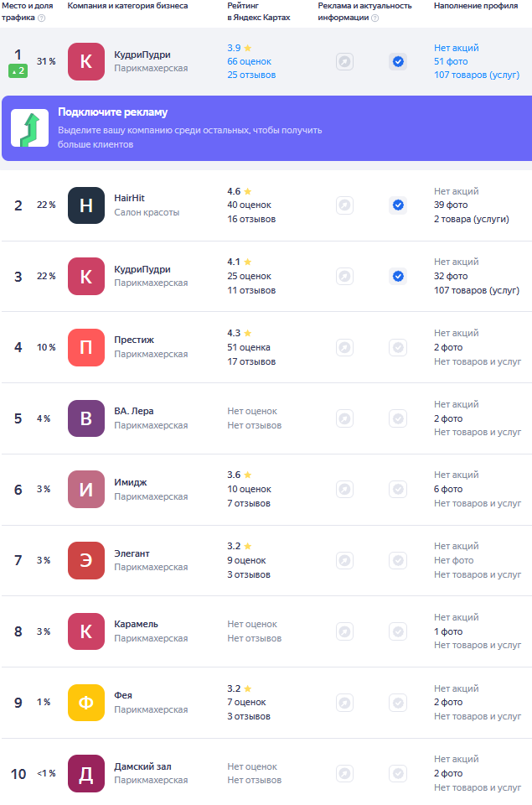Select the Престиж company name
Screen dimensions: 532x805
tap(134, 340)
